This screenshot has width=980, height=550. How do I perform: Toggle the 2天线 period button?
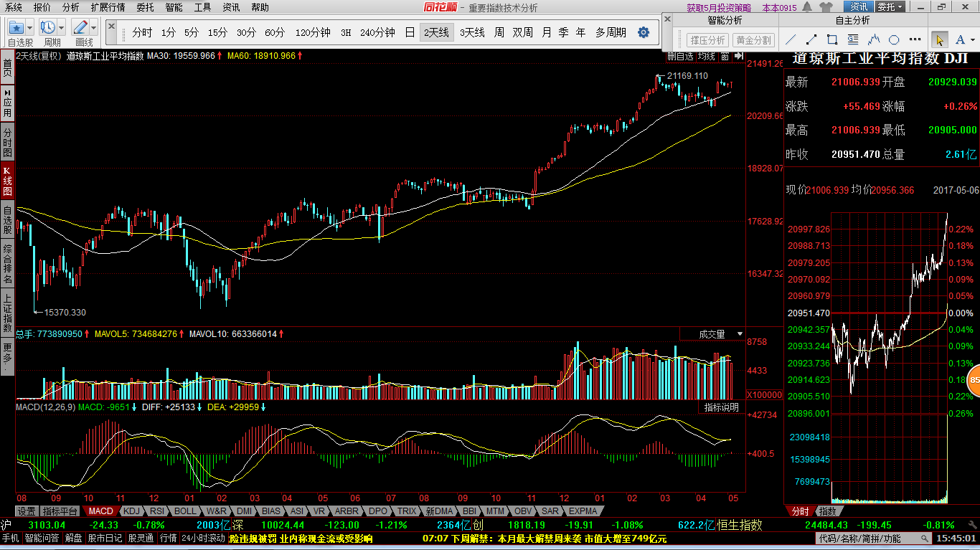(436, 32)
